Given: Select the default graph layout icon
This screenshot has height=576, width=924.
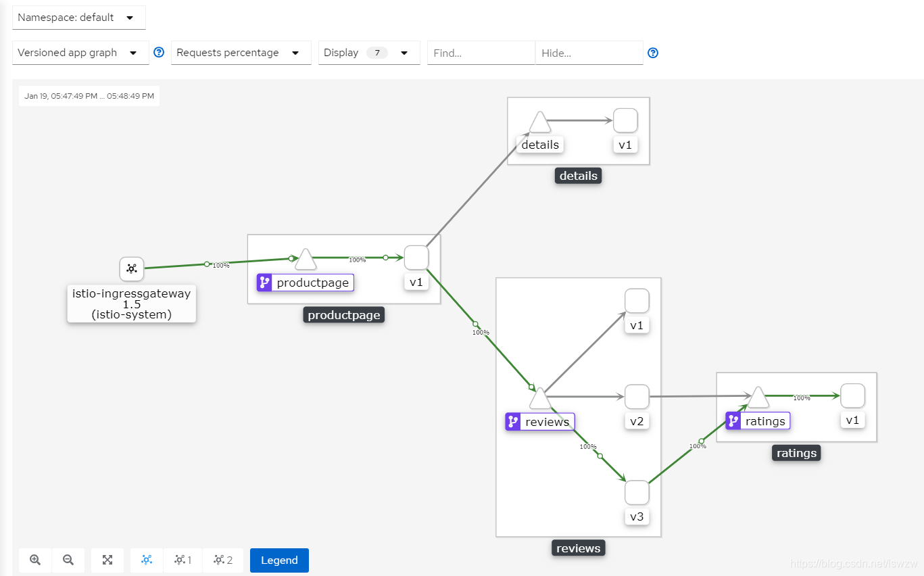Looking at the screenshot, I should (147, 560).
